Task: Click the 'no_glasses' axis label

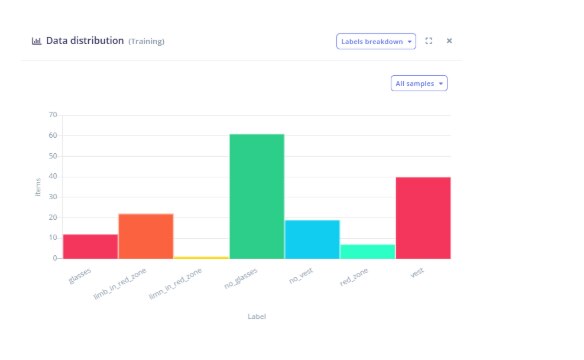Action: (241, 278)
